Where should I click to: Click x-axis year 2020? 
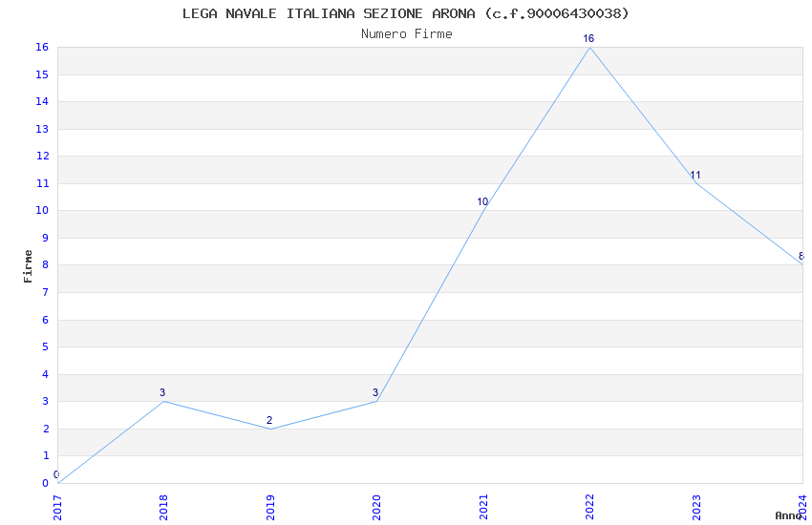pyautogui.click(x=376, y=508)
